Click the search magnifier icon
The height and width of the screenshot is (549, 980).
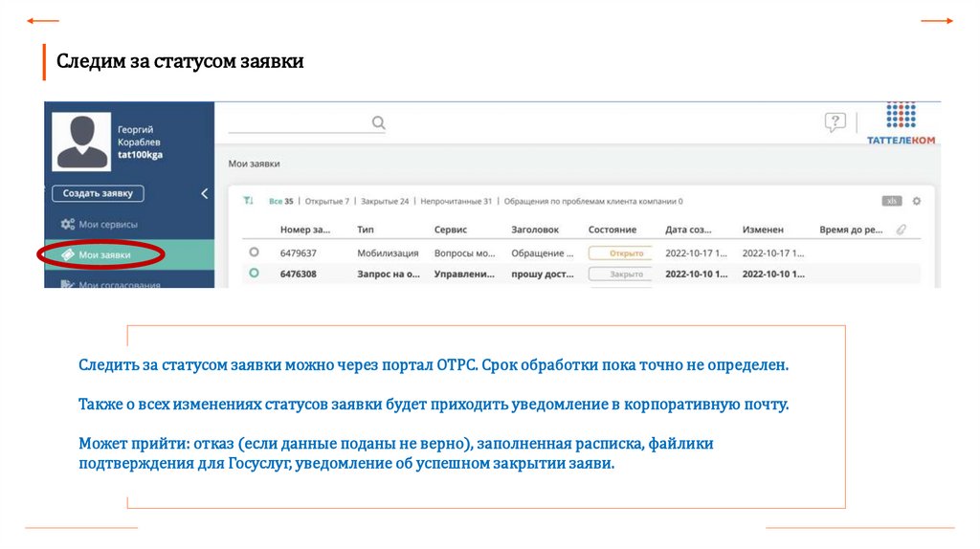click(378, 122)
